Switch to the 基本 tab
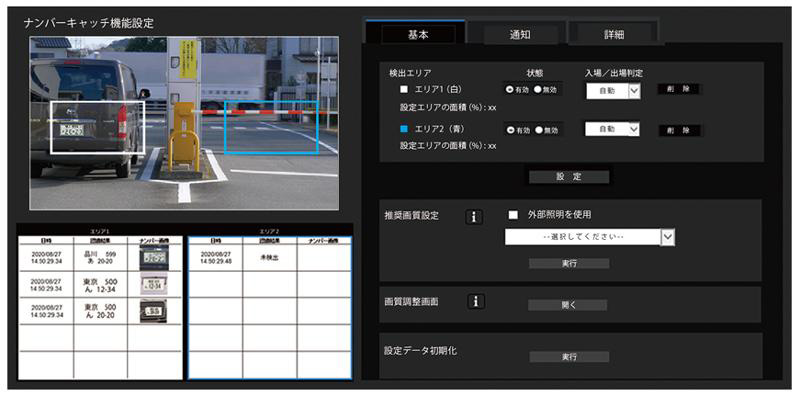Viewport: 800px width, 396px height. (418, 35)
